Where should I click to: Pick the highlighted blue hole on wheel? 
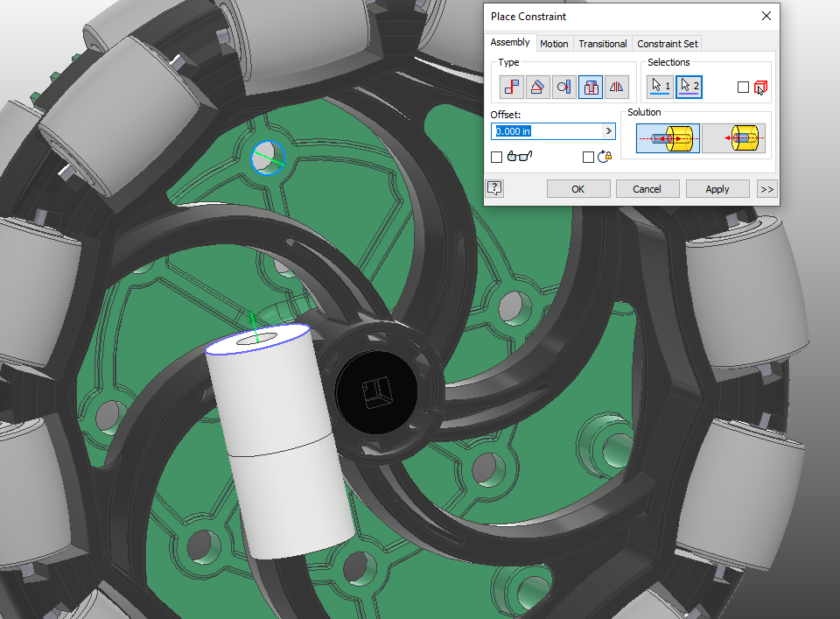268,158
